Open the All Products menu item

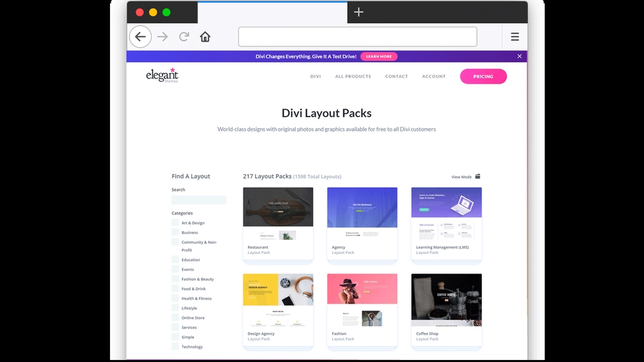353,76
